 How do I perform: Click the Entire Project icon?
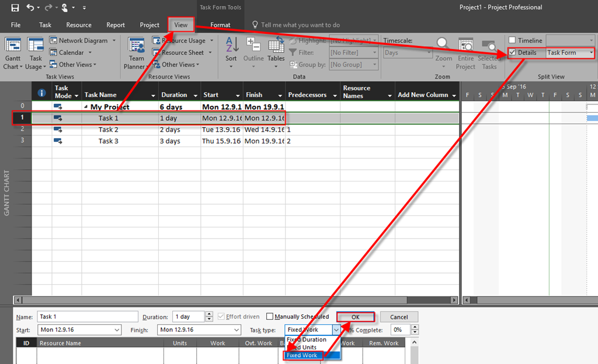point(465,45)
